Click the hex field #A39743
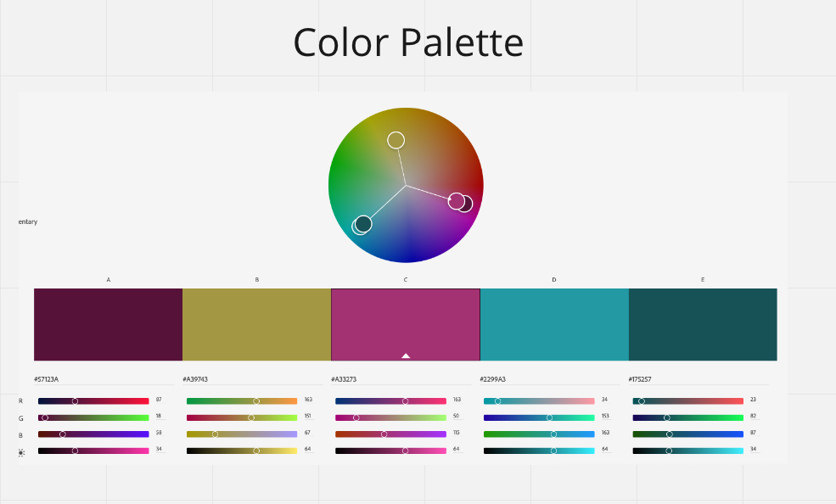836x504 pixels. point(253,379)
